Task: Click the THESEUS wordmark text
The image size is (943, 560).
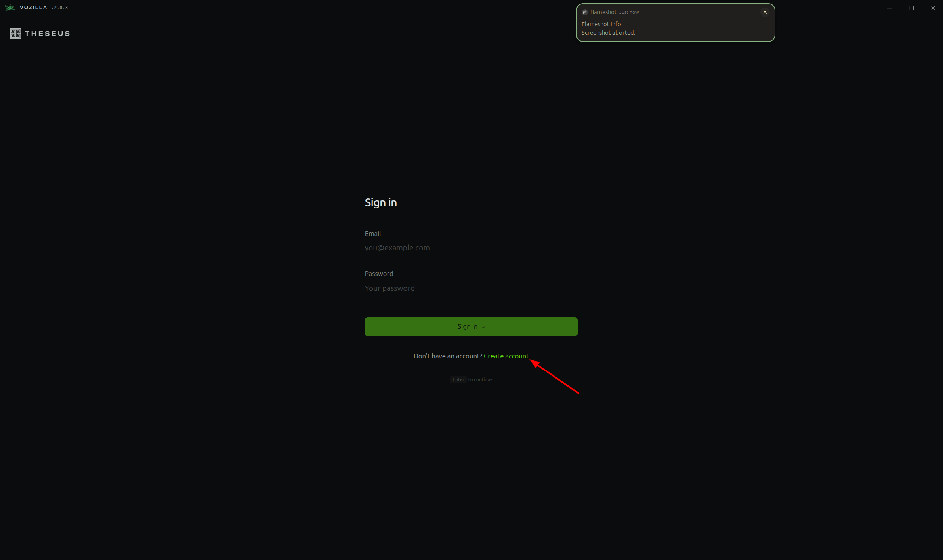Action: point(47,34)
